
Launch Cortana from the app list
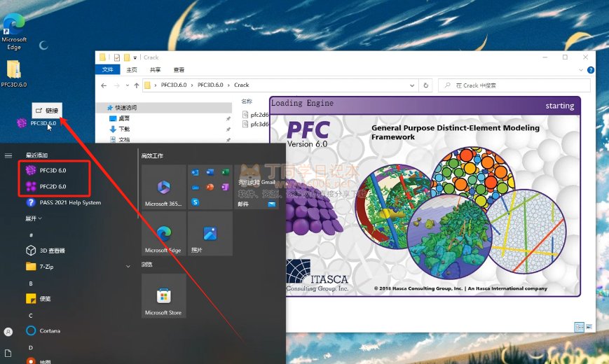(49, 330)
